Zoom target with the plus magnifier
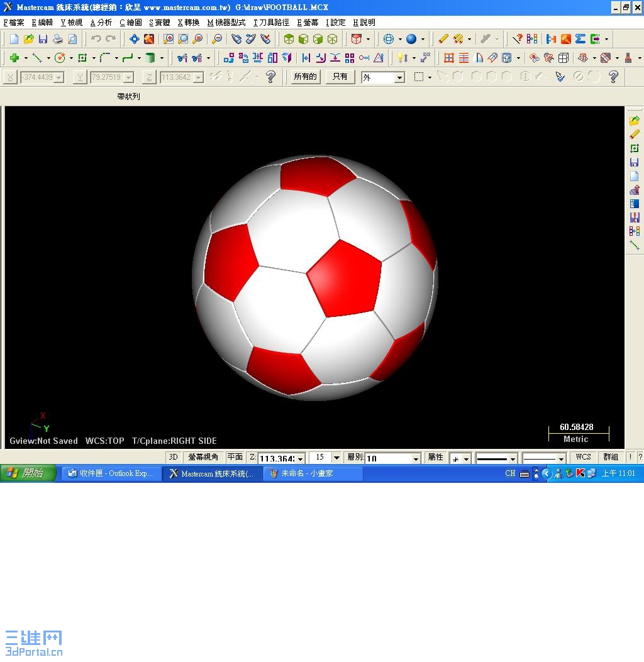 pos(169,39)
